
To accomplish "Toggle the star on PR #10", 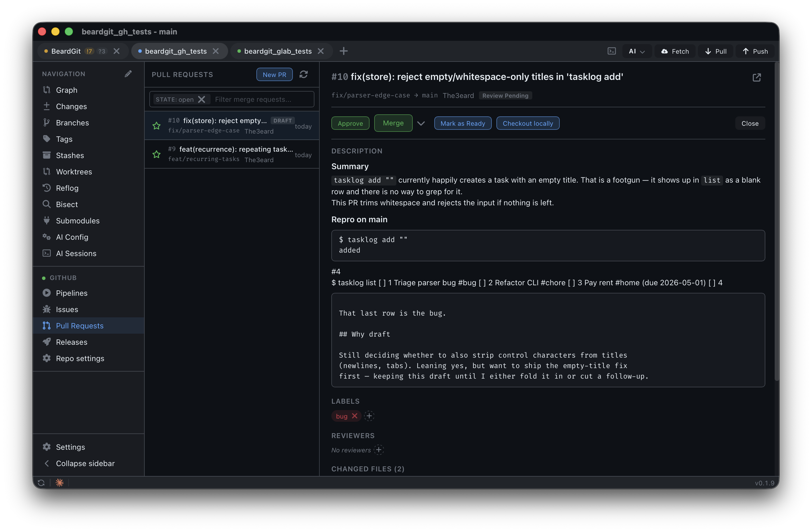I will coord(157,126).
